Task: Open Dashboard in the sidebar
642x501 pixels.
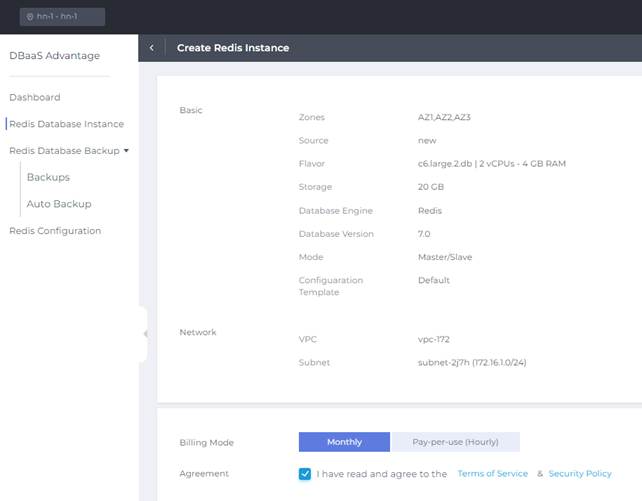Action: pos(35,97)
